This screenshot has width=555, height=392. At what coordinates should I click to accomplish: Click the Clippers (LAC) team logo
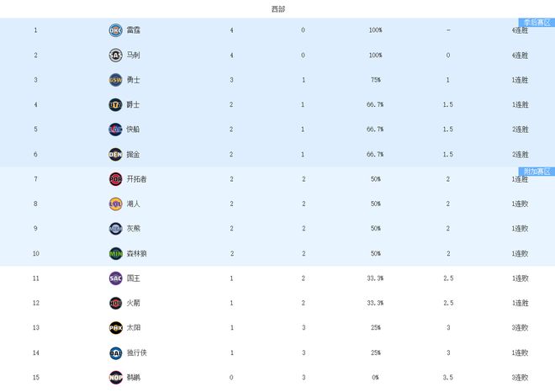(x=115, y=130)
